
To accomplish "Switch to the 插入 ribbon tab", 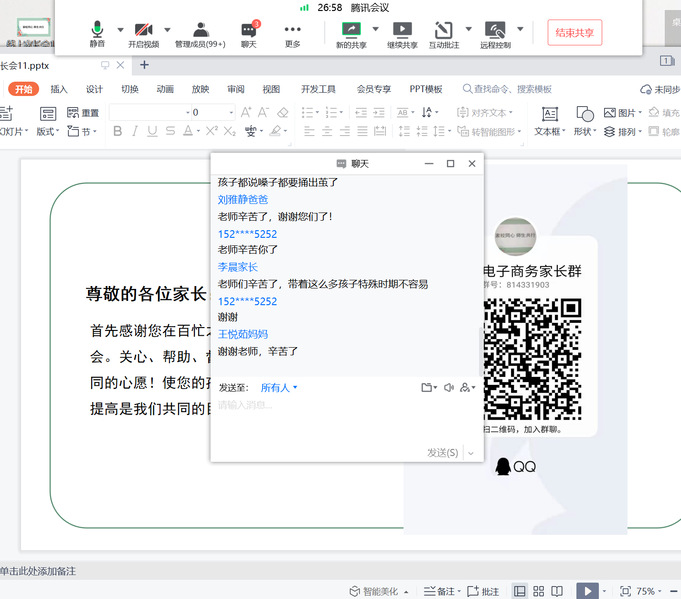I will click(59, 89).
